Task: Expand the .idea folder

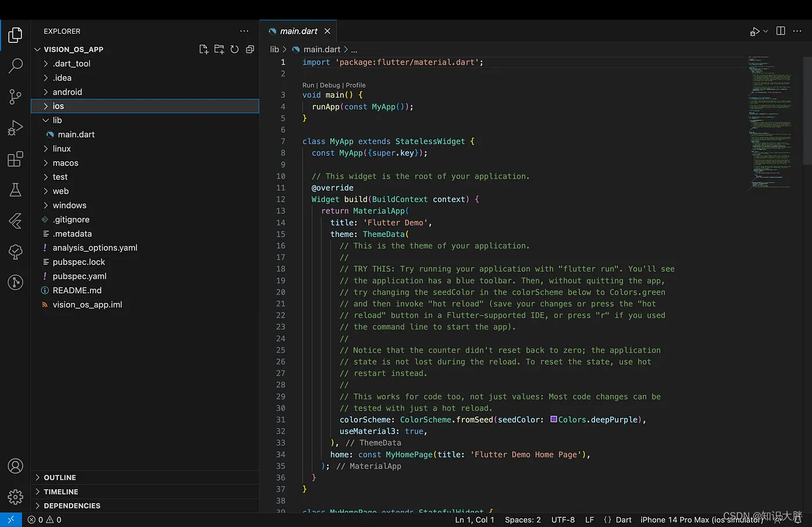Action: [x=145, y=78]
